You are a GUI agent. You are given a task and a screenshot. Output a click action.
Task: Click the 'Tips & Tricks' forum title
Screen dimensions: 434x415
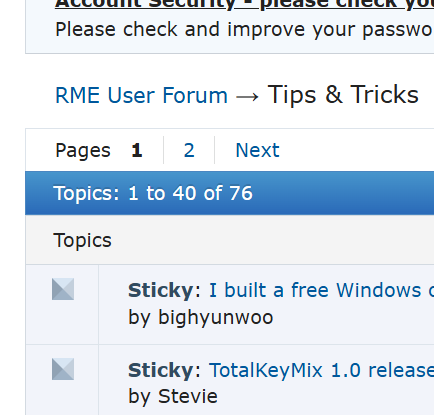343,95
